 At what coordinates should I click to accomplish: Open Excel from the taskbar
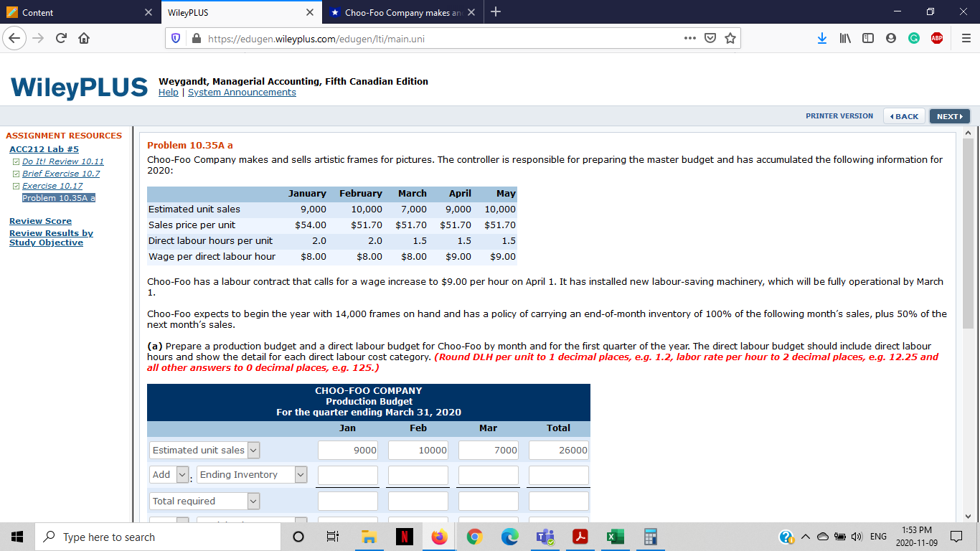(616, 537)
